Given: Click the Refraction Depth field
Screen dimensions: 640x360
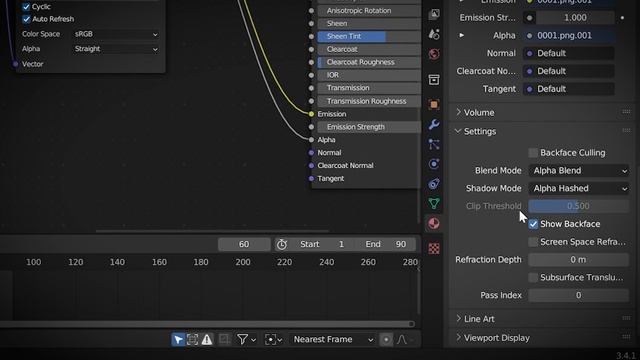Looking at the screenshot, I should 579,260.
